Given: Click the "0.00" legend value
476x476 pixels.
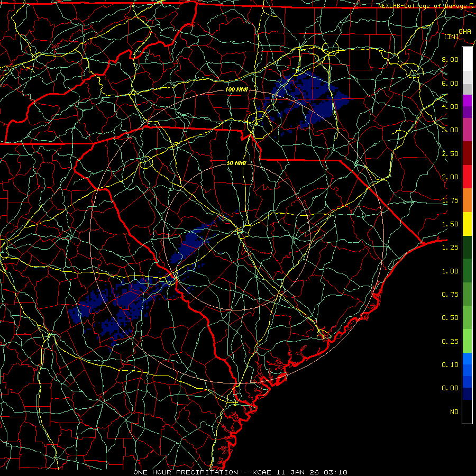Looking at the screenshot, I should 450,388.
